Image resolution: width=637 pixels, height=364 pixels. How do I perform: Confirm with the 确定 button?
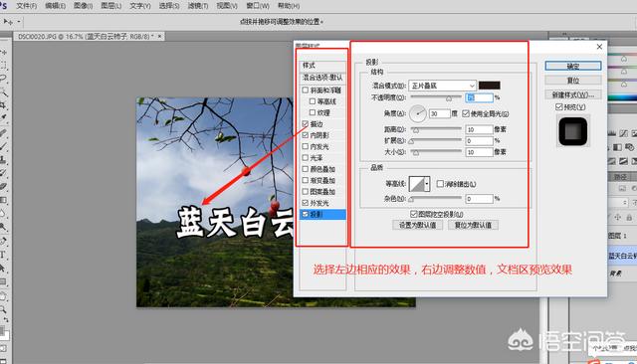pyautogui.click(x=573, y=66)
